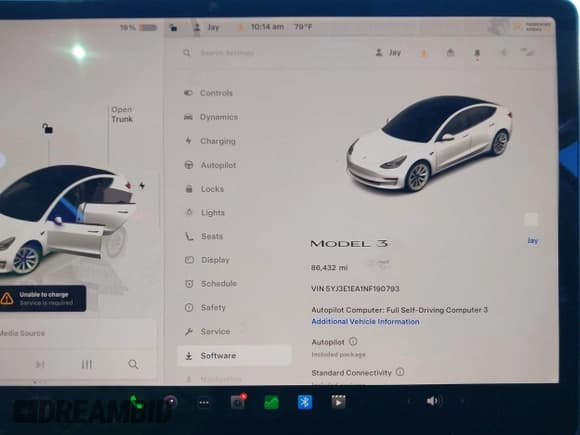The height and width of the screenshot is (435, 580).
Task: Tap the Model 3 car image in Software panel
Action: click(429, 144)
